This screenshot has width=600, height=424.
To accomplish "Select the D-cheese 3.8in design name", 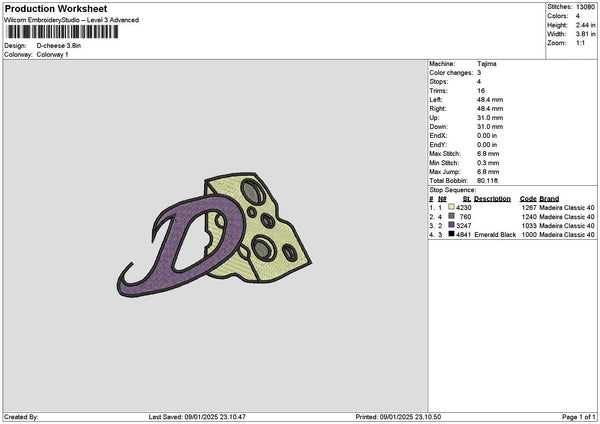I will 59,46.
